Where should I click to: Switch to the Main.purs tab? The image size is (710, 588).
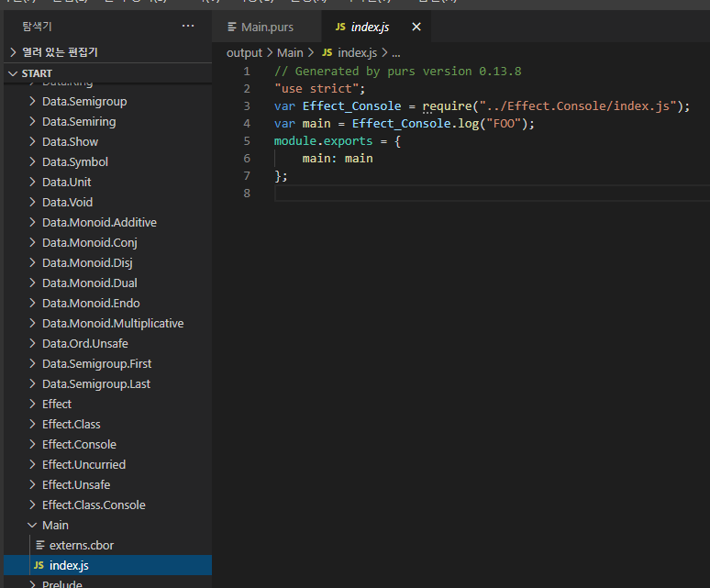click(x=266, y=28)
